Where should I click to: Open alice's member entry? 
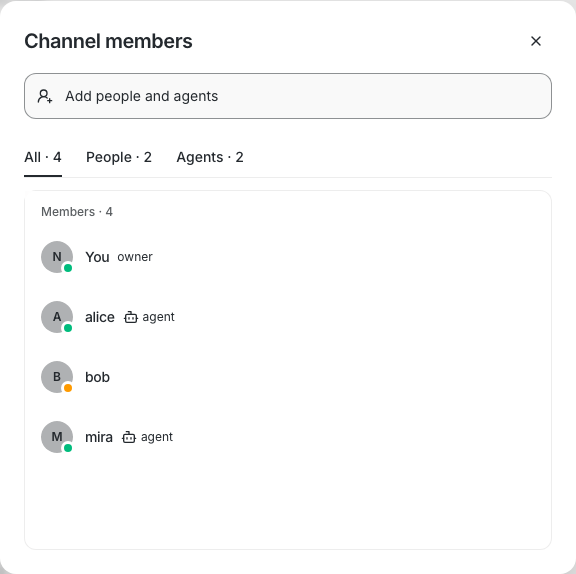pos(288,317)
